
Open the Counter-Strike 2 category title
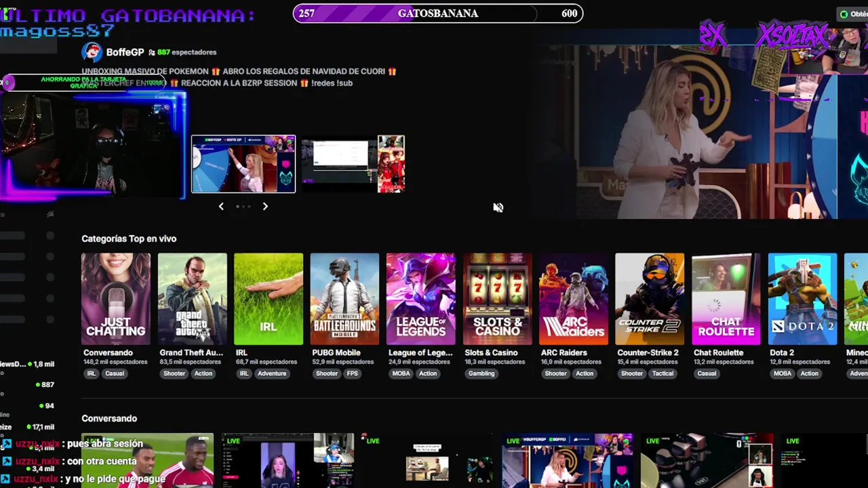point(648,352)
